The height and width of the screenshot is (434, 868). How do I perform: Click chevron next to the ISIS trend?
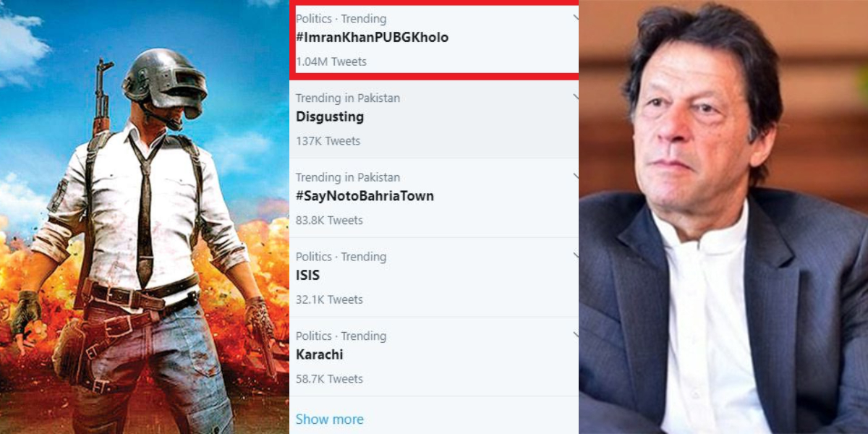[575, 255]
